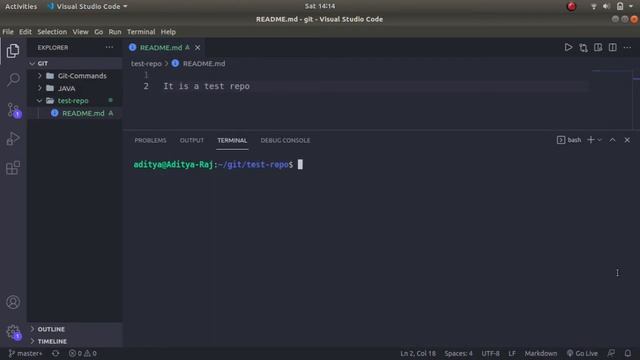Click the synchronize changes icon in the status bar
Screen dimensions: 640x360
click(x=56, y=353)
